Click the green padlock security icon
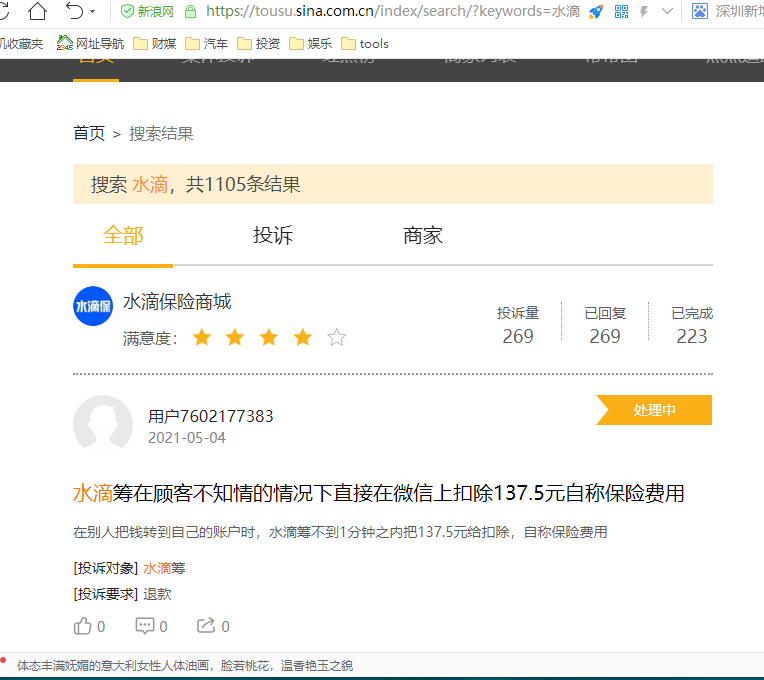764x680 pixels. pos(191,11)
